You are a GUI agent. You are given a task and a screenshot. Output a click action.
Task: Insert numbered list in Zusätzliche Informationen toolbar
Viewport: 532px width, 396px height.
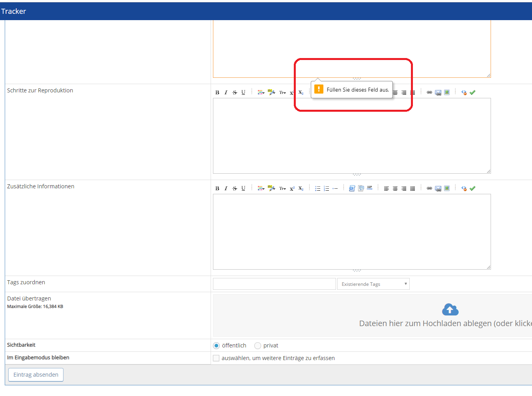point(326,189)
